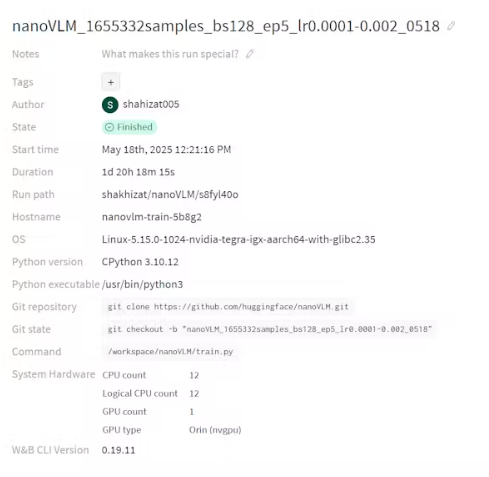Select W&B CLI version 0.19.11
This screenshot has height=477, width=489.
118,450
